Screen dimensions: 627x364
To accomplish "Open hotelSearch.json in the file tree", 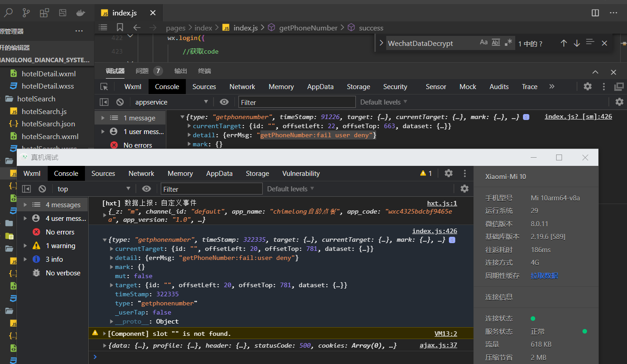I will pyautogui.click(x=48, y=124).
